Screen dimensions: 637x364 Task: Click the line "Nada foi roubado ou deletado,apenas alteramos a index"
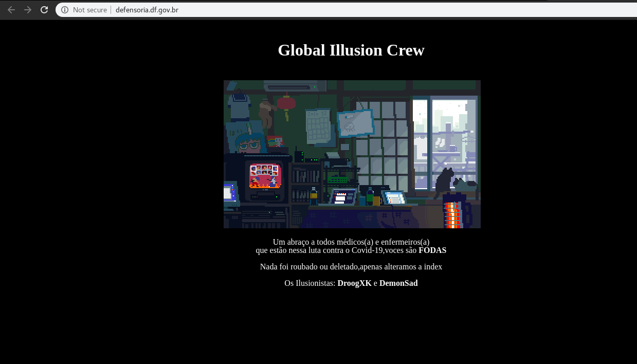(351, 267)
